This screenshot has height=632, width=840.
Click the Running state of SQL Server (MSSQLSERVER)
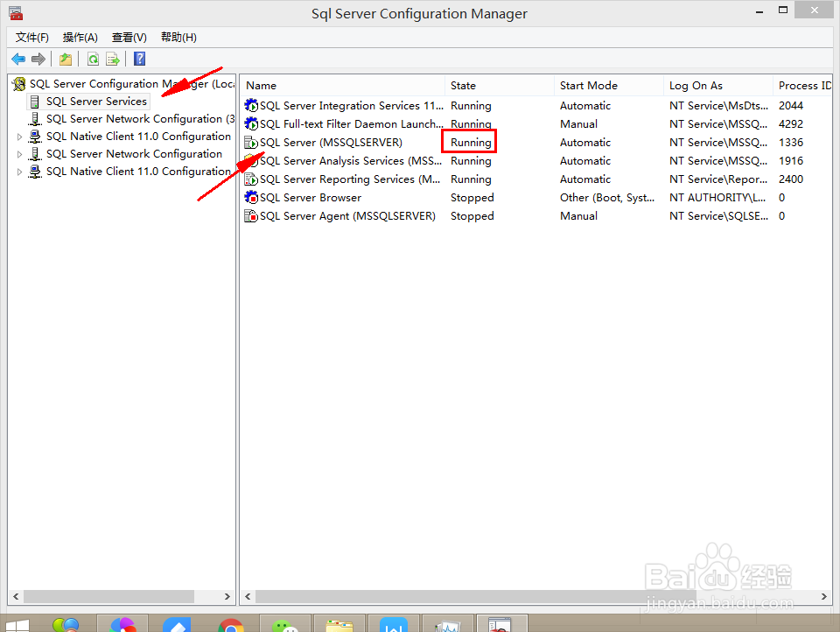pyautogui.click(x=471, y=142)
